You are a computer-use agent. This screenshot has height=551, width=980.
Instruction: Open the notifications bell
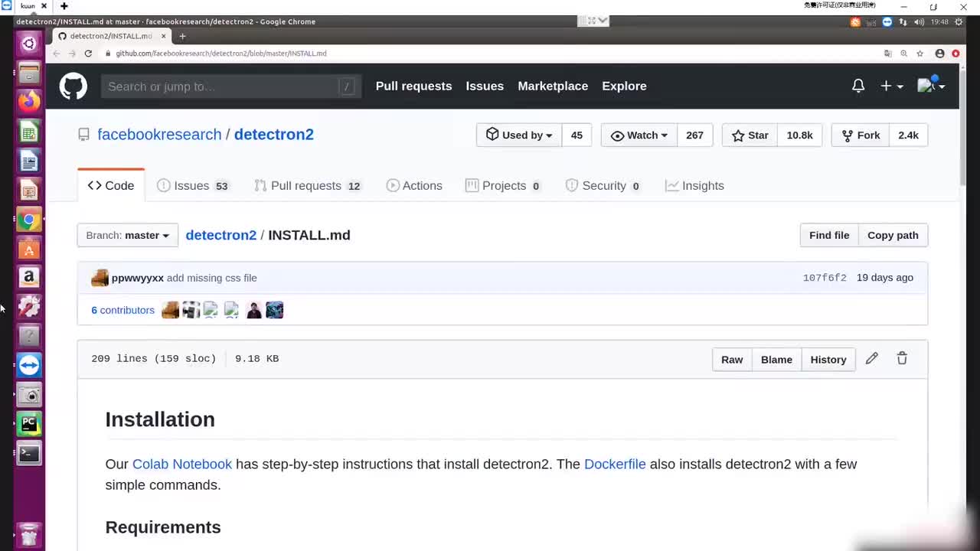[858, 86]
